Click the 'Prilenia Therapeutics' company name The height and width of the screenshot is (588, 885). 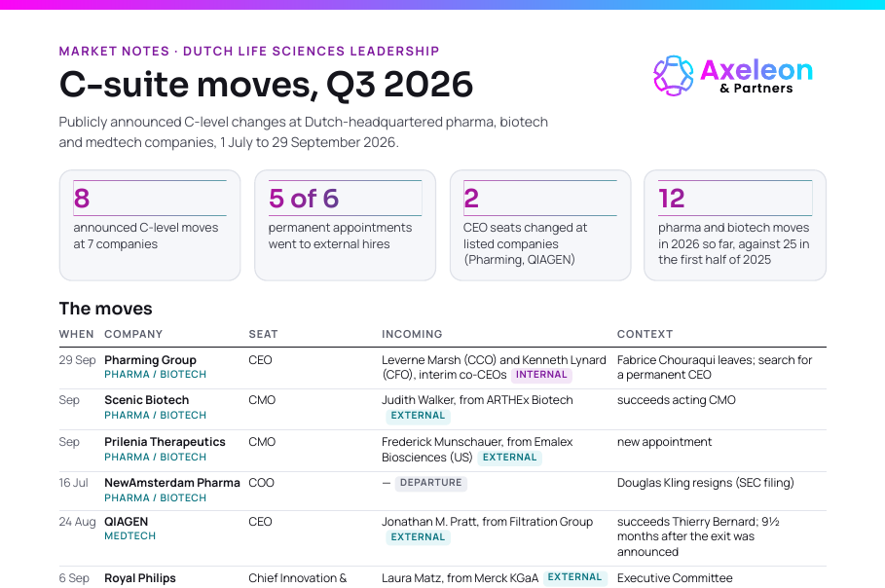click(165, 442)
